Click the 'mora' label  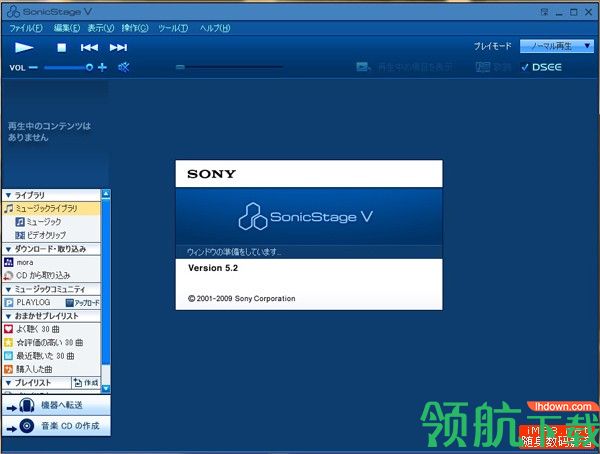25,263
